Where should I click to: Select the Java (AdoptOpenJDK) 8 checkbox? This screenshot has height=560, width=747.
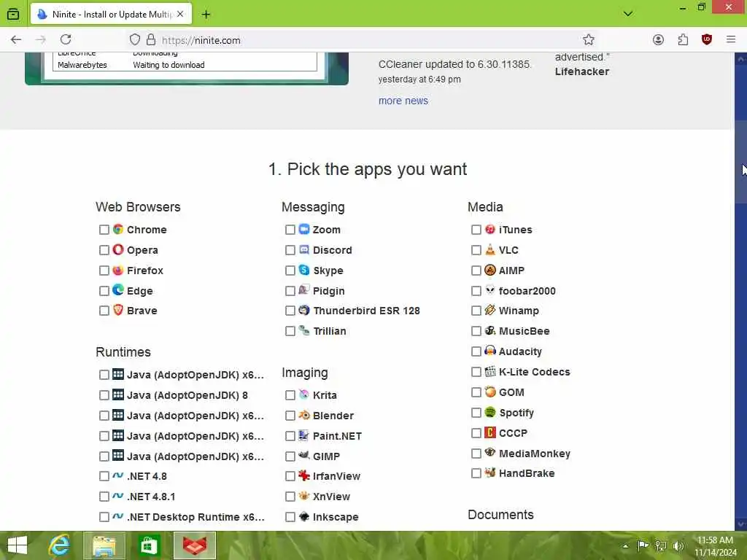(x=104, y=395)
